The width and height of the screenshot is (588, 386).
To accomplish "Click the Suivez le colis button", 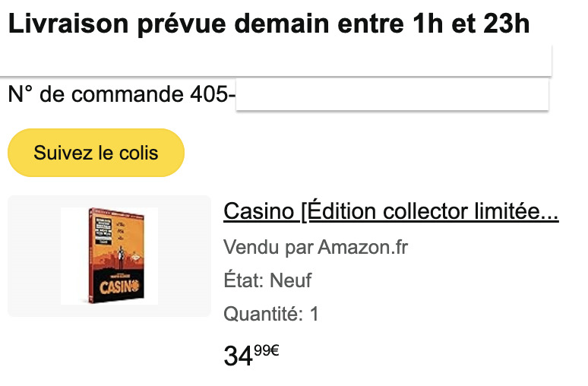I will coord(96,153).
